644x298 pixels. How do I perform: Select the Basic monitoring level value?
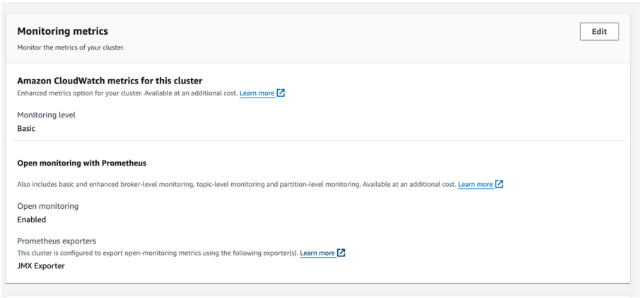[26, 128]
